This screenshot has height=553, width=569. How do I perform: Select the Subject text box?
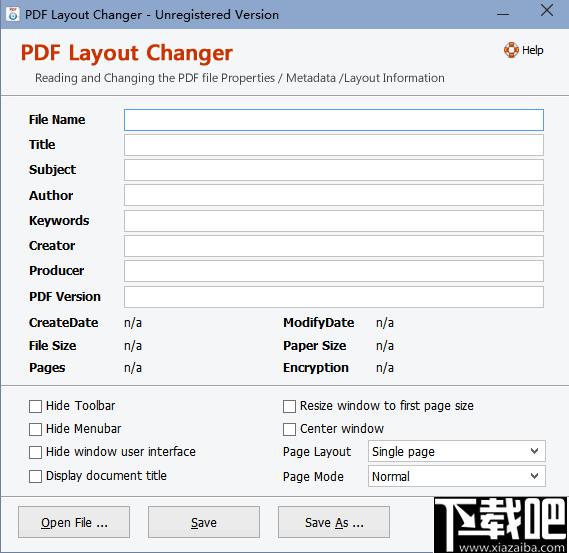pyautogui.click(x=334, y=170)
